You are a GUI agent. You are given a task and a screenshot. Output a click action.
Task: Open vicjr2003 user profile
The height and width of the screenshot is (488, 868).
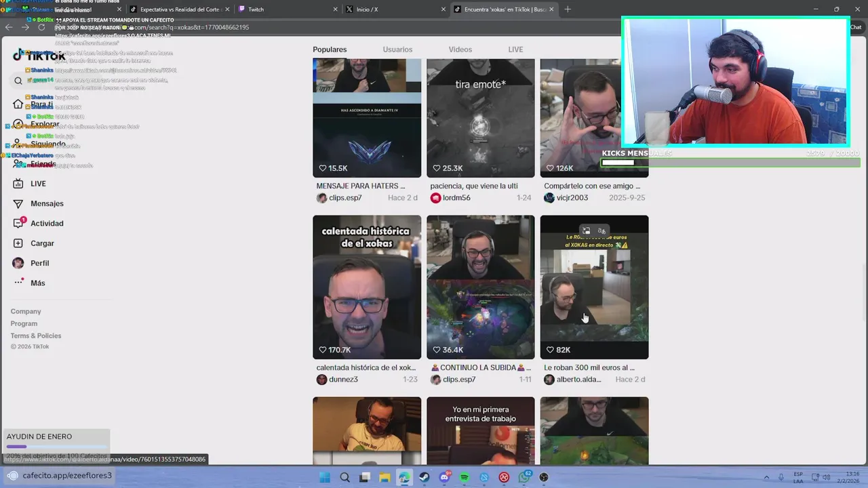(572, 198)
